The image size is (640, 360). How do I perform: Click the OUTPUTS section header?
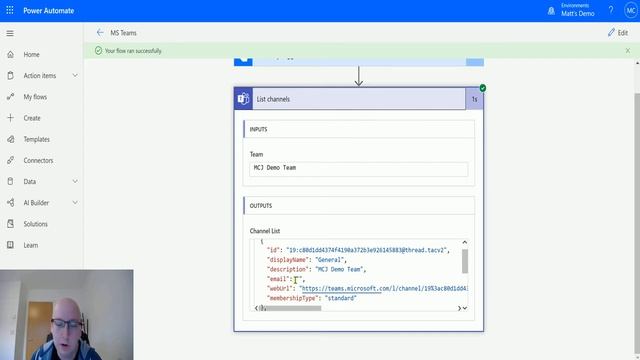click(359, 206)
